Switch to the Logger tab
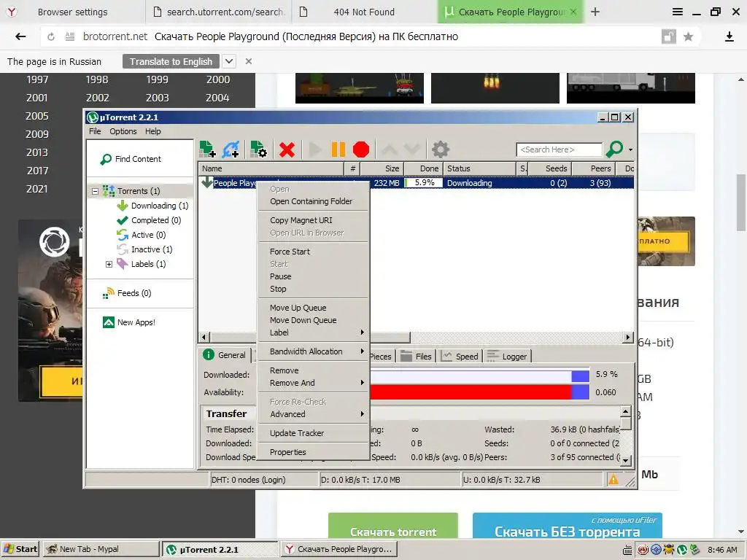 507,356
